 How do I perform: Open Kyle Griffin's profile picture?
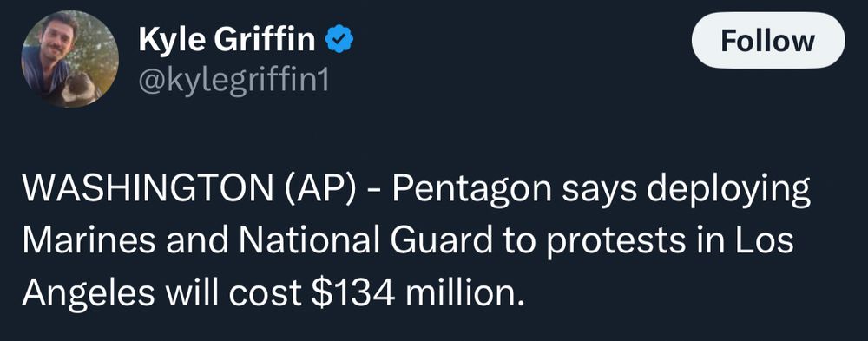click(x=69, y=59)
